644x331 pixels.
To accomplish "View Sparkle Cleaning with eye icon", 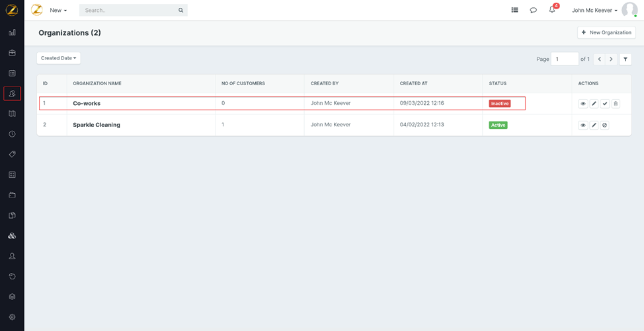I will click(583, 125).
